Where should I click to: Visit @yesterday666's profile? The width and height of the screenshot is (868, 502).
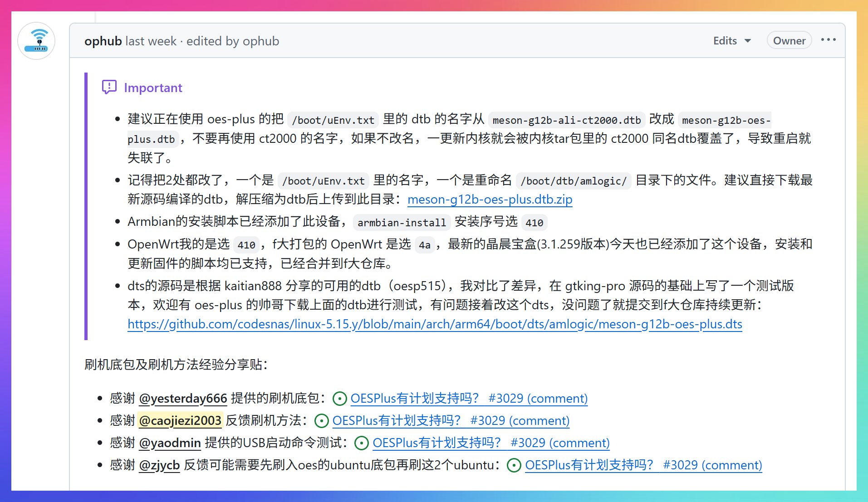[x=183, y=398]
